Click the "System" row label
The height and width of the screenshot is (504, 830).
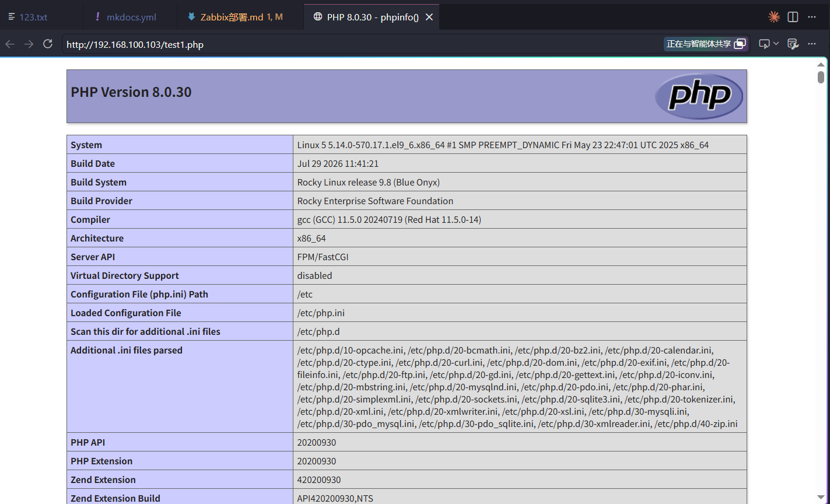pos(86,145)
